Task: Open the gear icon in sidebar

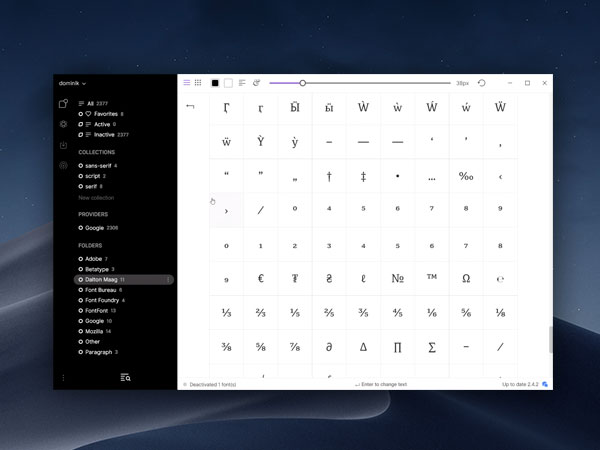Action: 63,124
